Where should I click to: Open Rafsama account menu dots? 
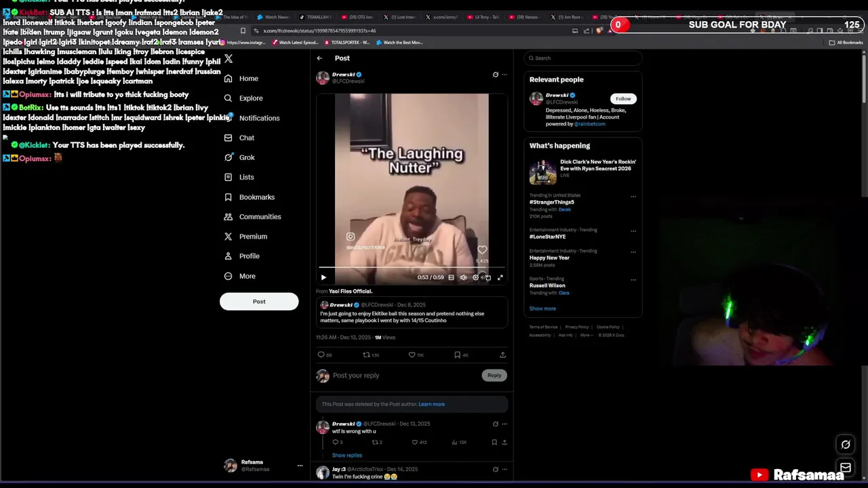(300, 466)
